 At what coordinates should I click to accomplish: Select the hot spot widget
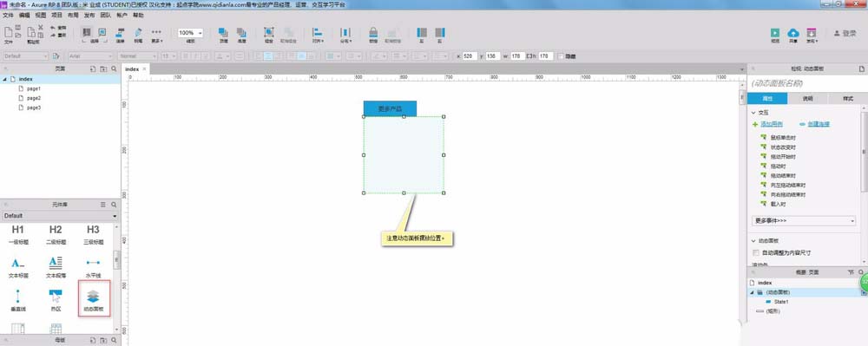[56, 299]
